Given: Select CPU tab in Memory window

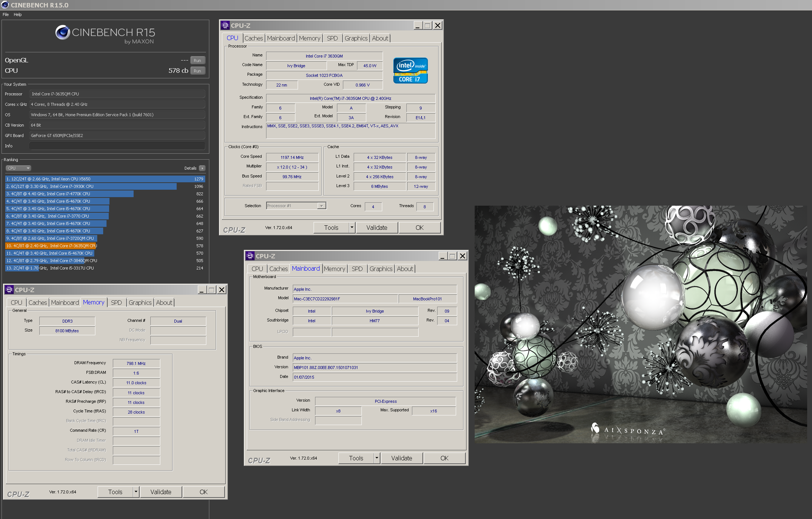Looking at the screenshot, I should [16, 303].
